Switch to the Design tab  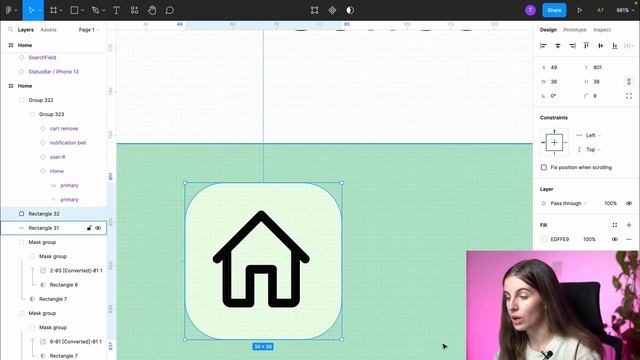pyautogui.click(x=548, y=30)
